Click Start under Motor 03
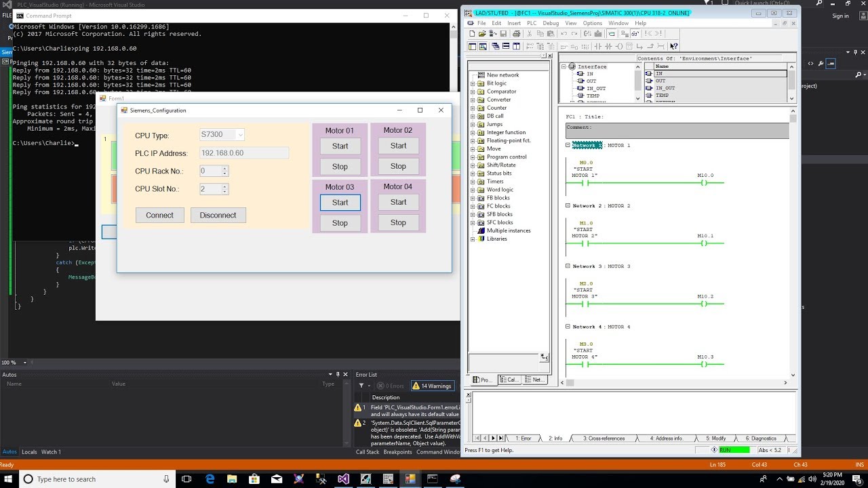 pyautogui.click(x=340, y=202)
